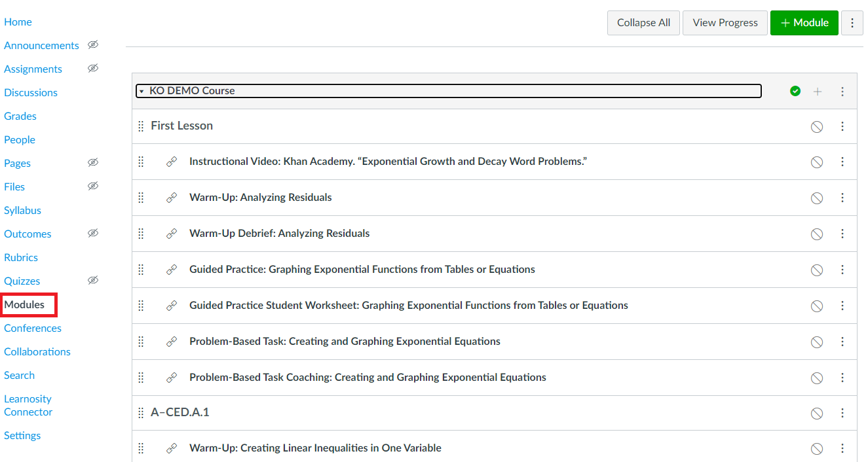Open options for Guided Practice: Graphing item

[x=842, y=270]
